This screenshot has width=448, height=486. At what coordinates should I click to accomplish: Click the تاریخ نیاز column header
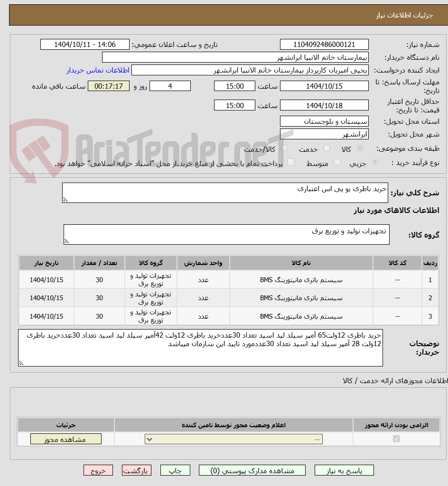(46, 263)
